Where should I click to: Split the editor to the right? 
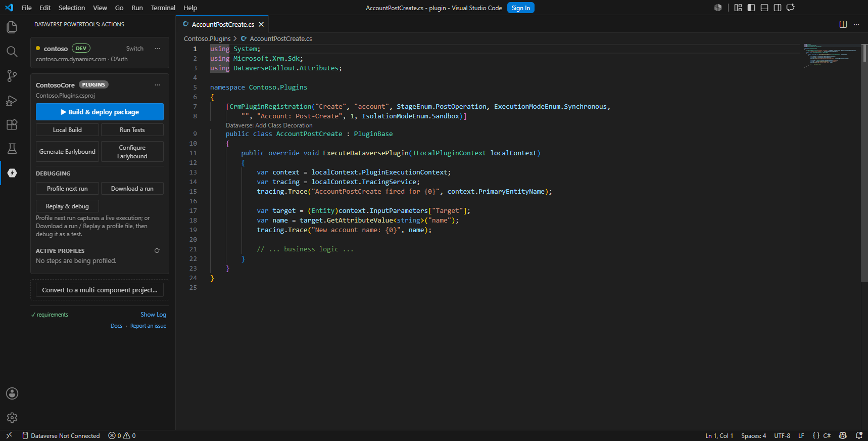coord(843,24)
